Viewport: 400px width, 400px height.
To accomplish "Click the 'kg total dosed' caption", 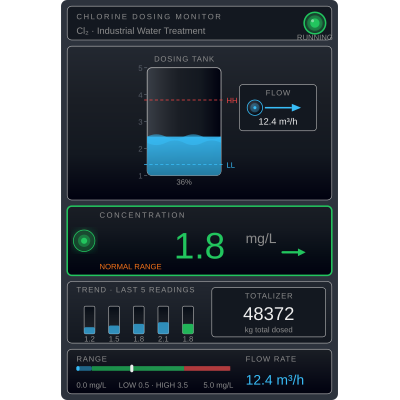I will click(268, 330).
